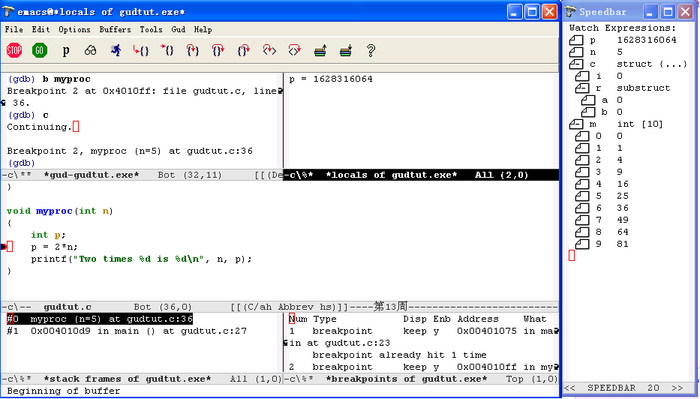Open the Tools menu
Screen dimensions: 700x399
pyautogui.click(x=151, y=29)
